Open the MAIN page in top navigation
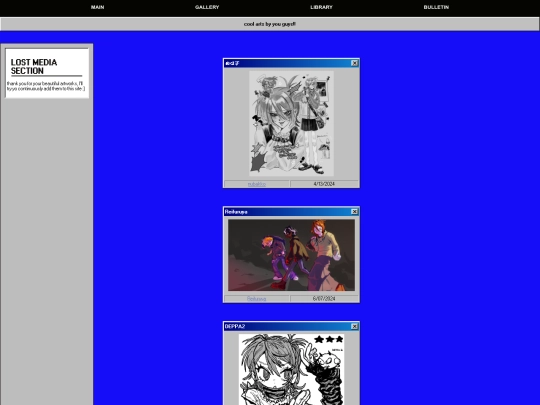Image resolution: width=540 pixels, height=405 pixels. point(97,7)
